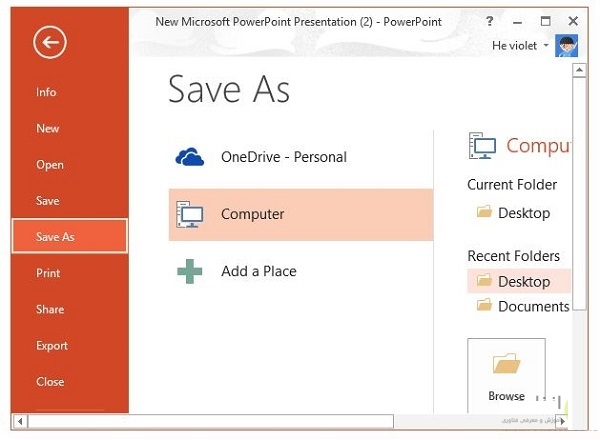Select Share in the sidebar
This screenshot has height=440, width=600.
click(49, 309)
